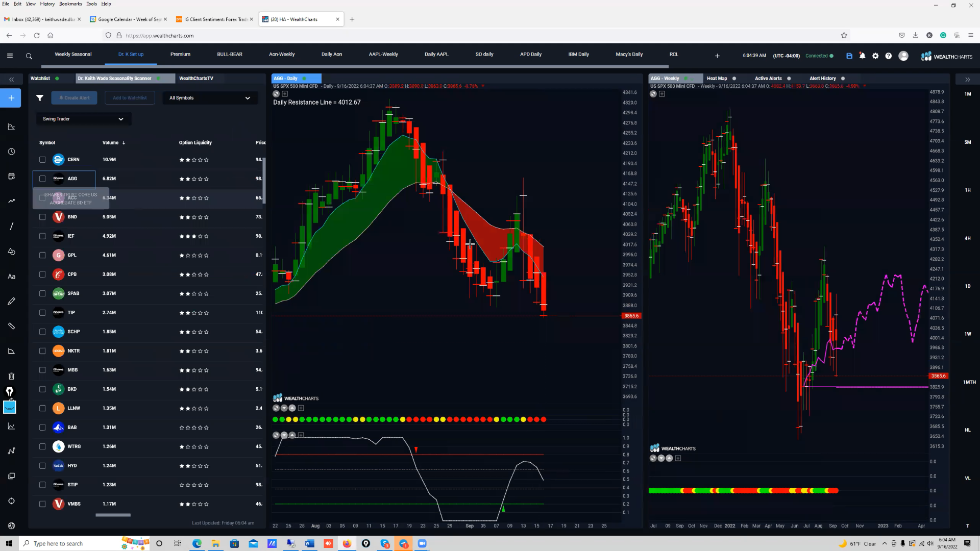Open Word from the taskbar

pos(309,543)
